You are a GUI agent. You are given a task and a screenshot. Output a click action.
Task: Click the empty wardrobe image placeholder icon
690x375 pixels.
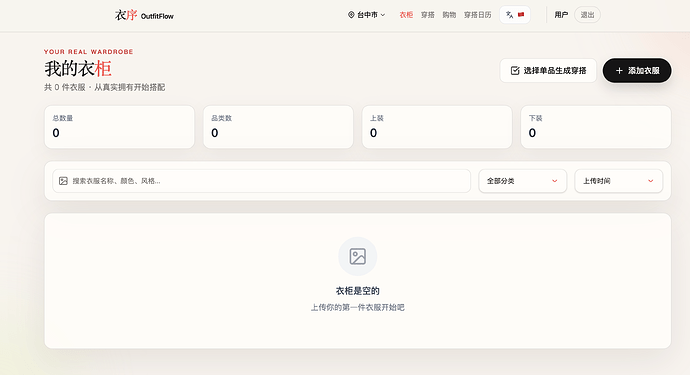coord(357,256)
